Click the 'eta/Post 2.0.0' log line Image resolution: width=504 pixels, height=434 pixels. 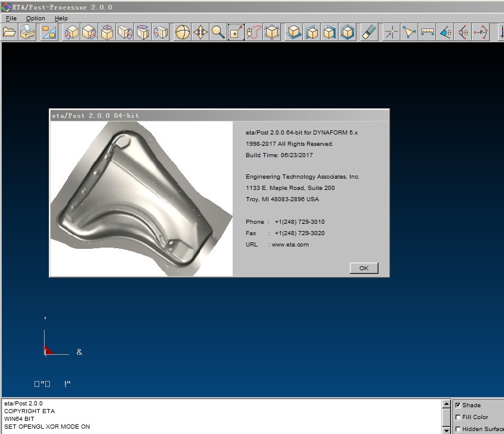coord(23,404)
